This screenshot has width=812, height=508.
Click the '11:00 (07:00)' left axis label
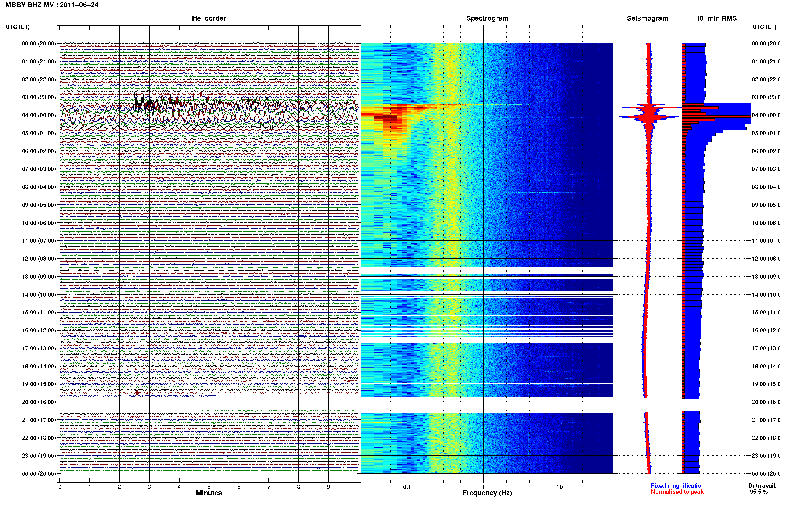pos(39,241)
